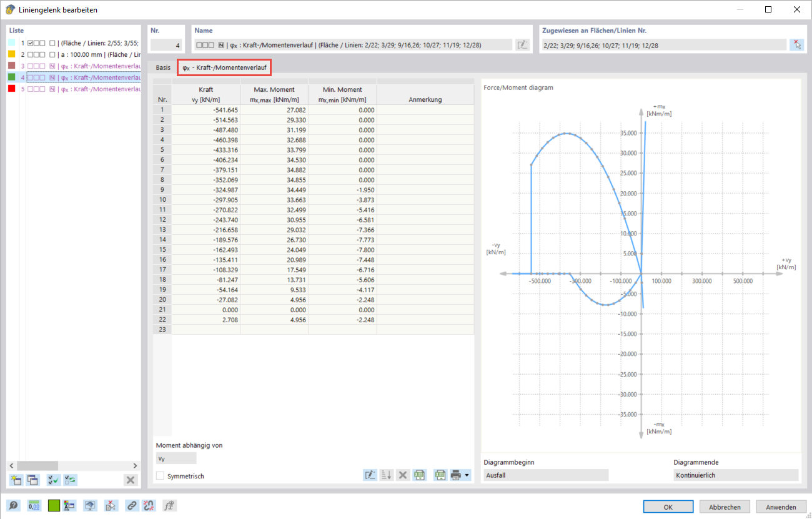
Task: Confirm with the OK button
Action: 668,507
